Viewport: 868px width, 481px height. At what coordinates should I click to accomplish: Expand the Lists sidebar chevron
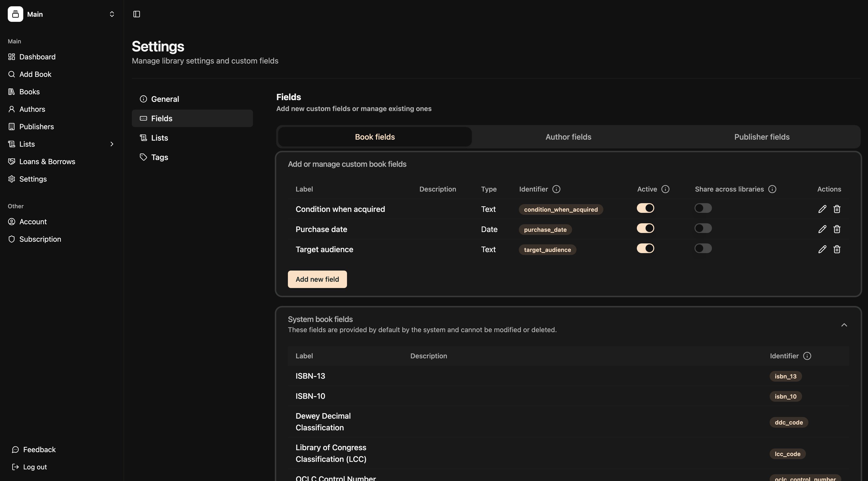tap(112, 144)
